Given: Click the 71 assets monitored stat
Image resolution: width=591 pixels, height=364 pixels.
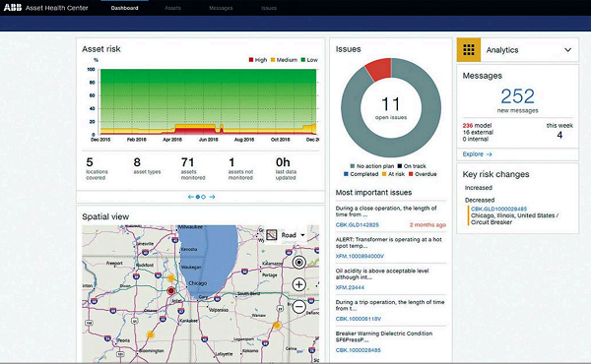Looking at the screenshot, I should pos(193,168).
